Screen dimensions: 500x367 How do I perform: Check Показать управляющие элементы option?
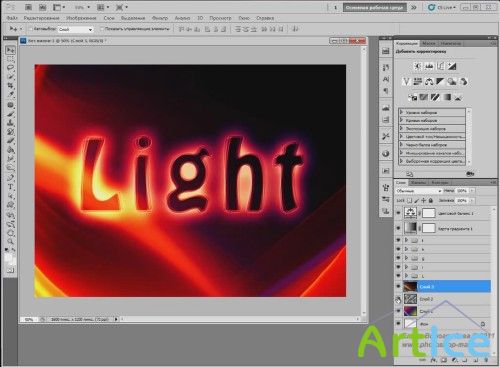coord(102,29)
